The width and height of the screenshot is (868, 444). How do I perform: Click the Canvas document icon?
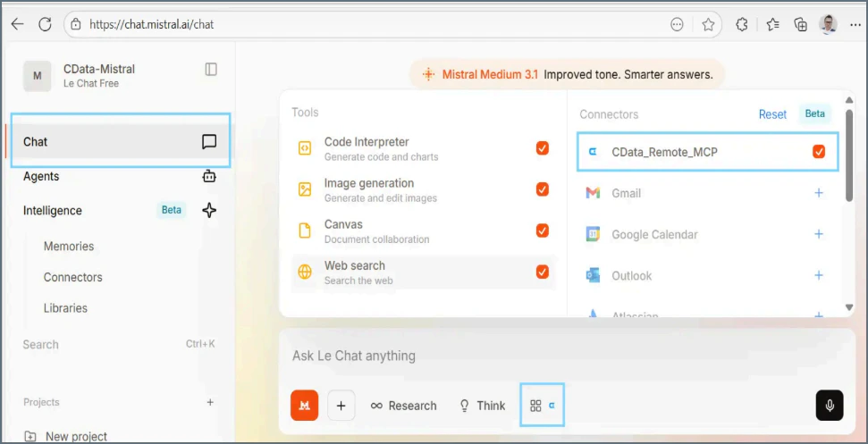tap(305, 230)
